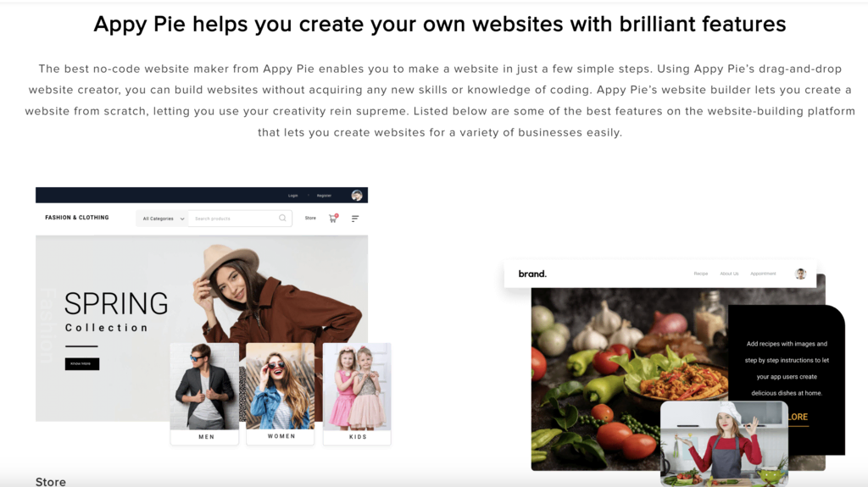868x487 pixels.
Task: Expand the All Categories dropdown
Action: click(162, 219)
